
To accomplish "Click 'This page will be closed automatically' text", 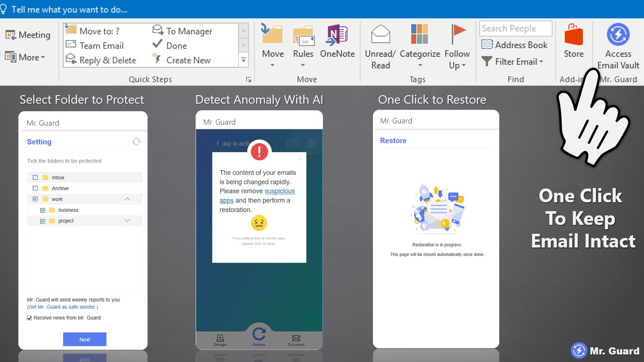I will coord(437,255).
